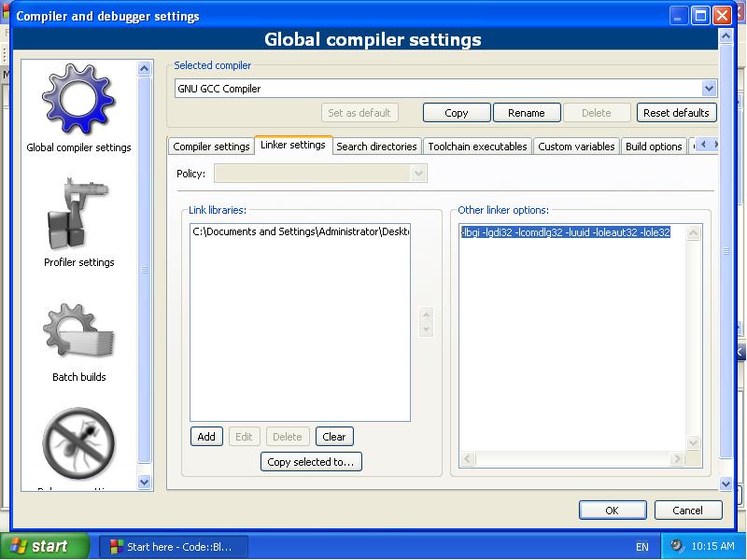Switch to Toolchain executables tab
Screen dimensions: 747x560
click(x=478, y=147)
